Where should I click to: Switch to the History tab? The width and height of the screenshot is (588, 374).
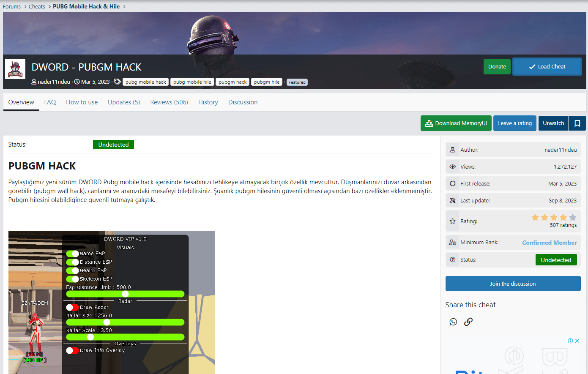coord(208,102)
